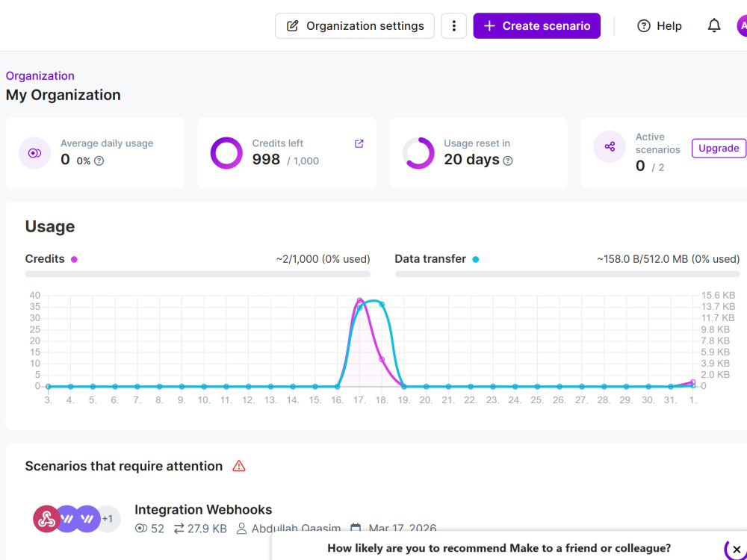Click the Active scenarios share icon

[610, 146]
